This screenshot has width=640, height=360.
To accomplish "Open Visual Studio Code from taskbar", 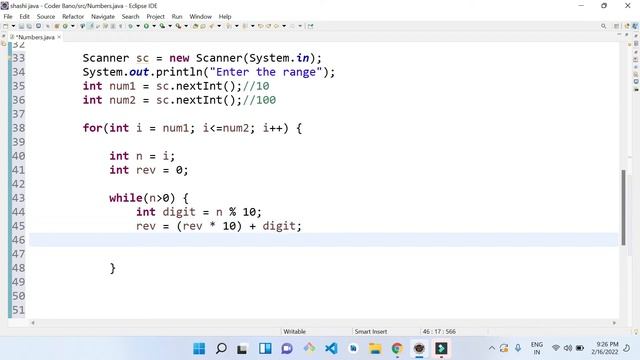I will (331, 349).
